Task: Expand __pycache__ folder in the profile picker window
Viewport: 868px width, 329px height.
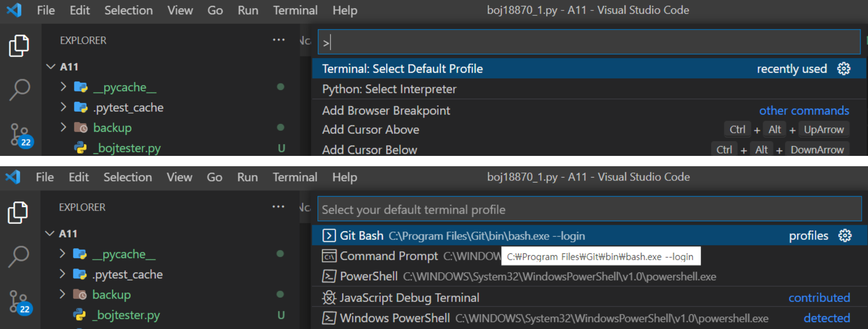Action: [62, 254]
